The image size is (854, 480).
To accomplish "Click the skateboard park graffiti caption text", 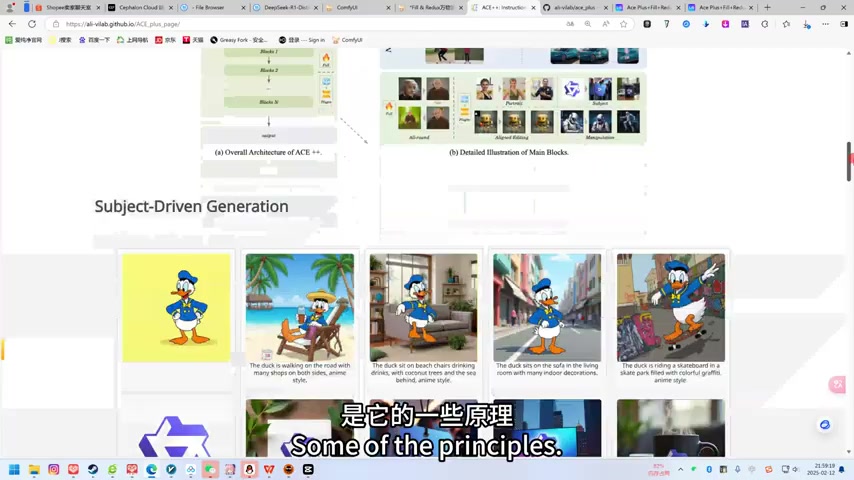I will [670, 373].
